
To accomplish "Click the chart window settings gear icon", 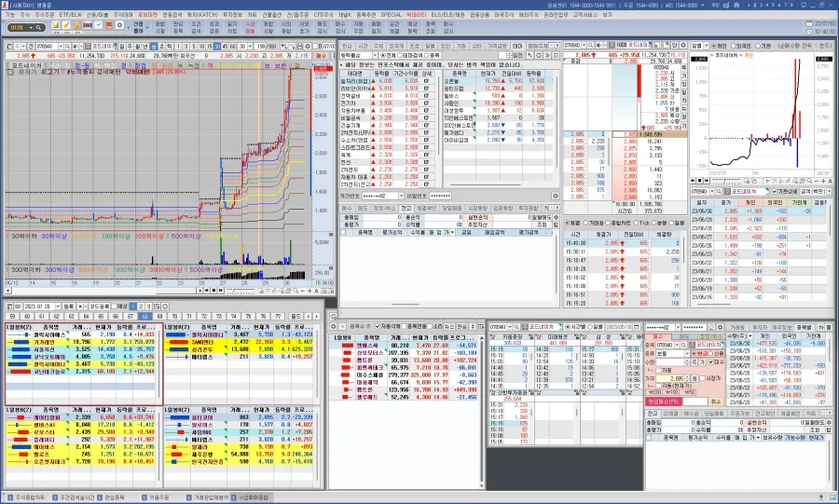I will (308, 46).
